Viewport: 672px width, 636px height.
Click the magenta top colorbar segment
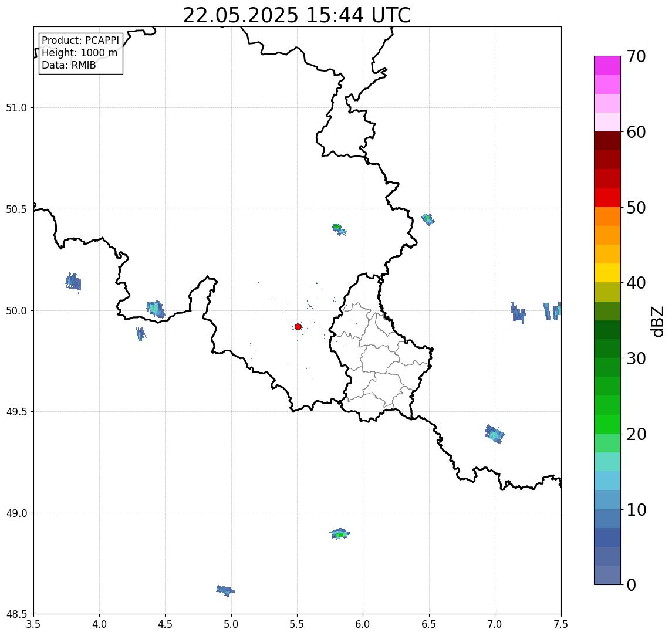pos(607,66)
